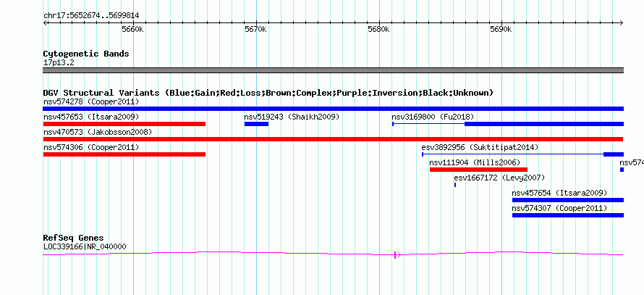Click the RefSeq Genes track title
644x295 pixels.
point(74,238)
